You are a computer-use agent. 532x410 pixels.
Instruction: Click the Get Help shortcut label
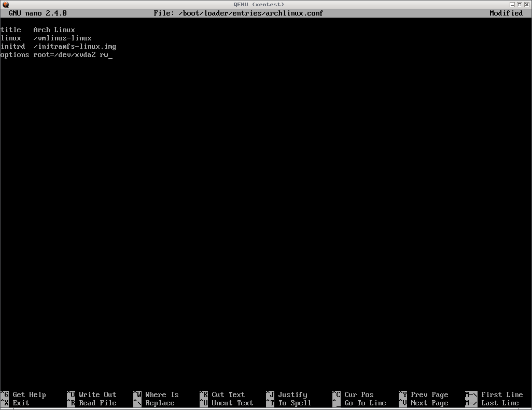click(29, 394)
